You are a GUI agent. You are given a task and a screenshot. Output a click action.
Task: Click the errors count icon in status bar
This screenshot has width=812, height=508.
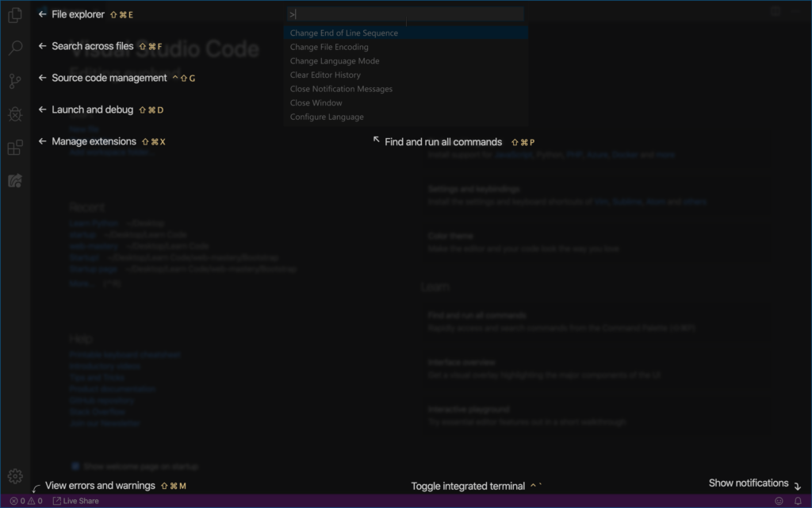point(13,501)
